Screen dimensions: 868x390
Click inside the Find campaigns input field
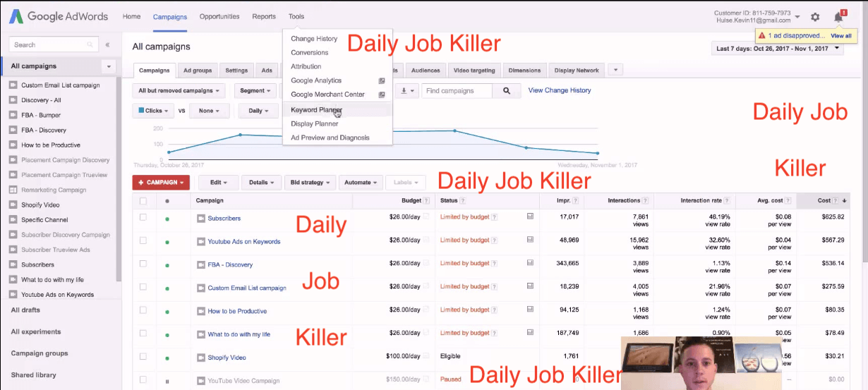click(x=457, y=91)
